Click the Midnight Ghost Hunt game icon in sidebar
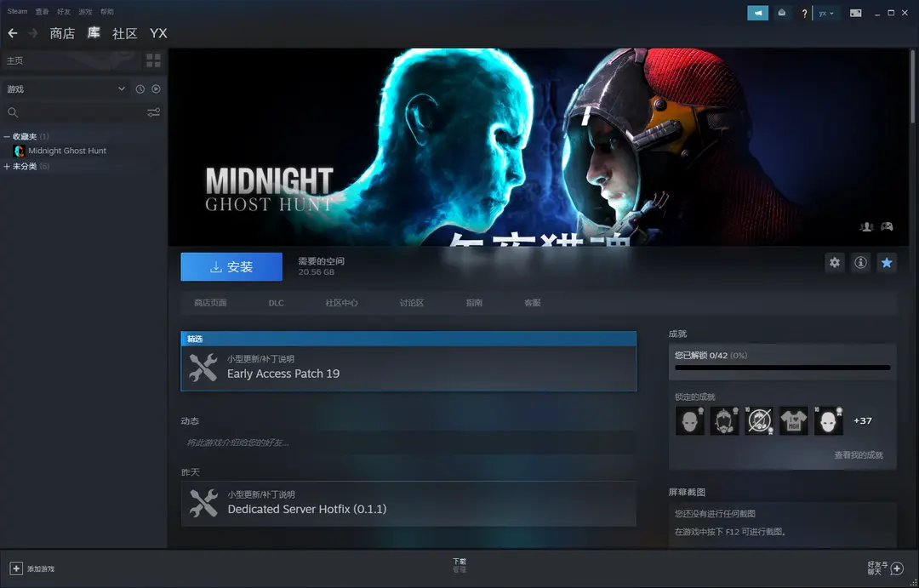919x588 pixels. tap(19, 151)
